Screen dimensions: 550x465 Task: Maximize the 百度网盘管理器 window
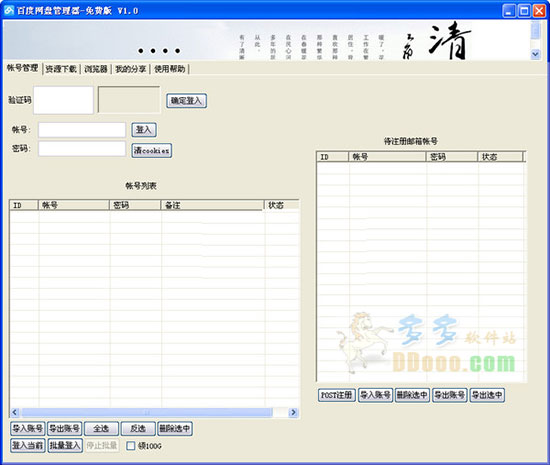click(524, 11)
